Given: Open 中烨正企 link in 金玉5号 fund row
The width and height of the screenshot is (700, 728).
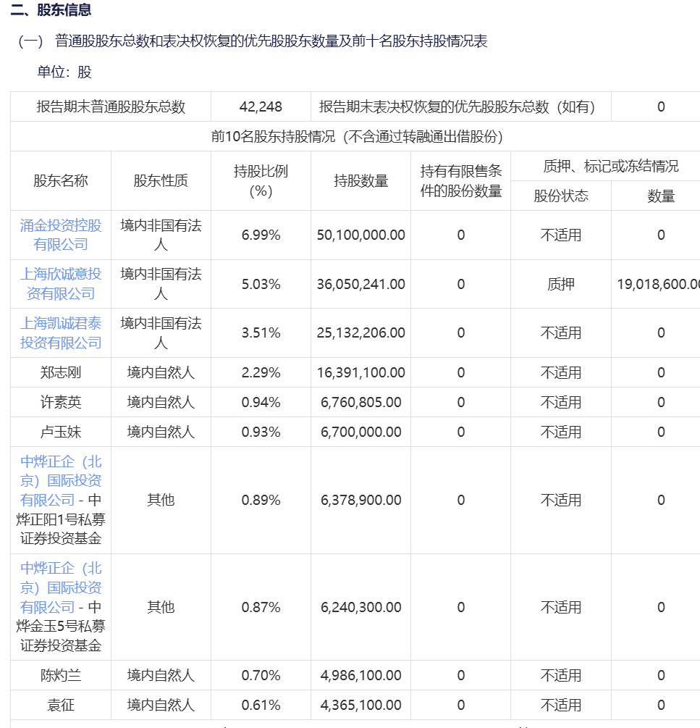Looking at the screenshot, I should click(x=61, y=587).
